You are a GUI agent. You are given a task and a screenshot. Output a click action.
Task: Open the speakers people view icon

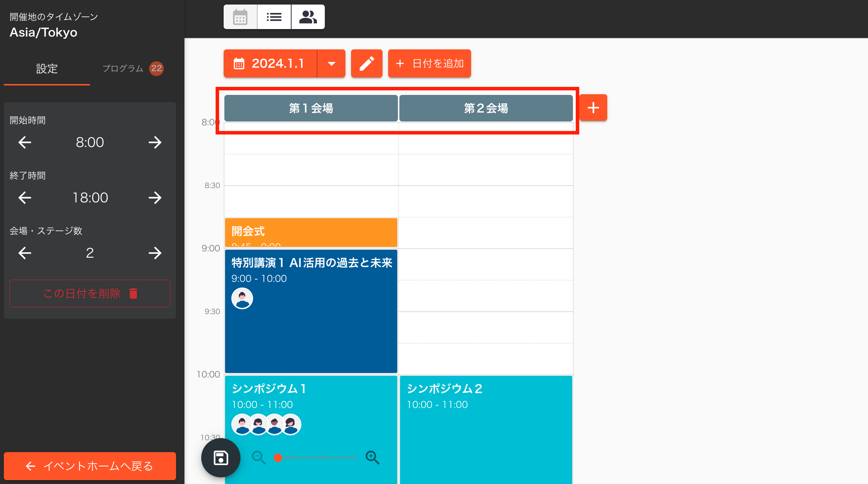point(308,17)
